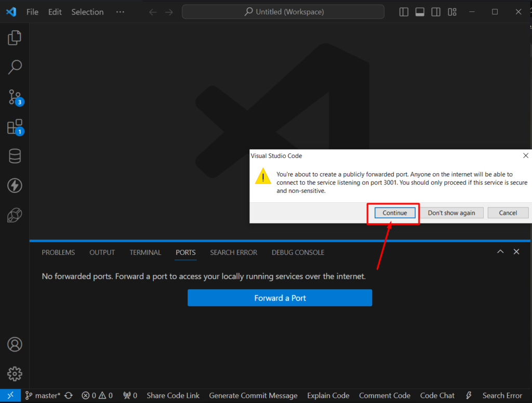532x403 pixels.
Task: Click the forwarded ports indicator showing 0
Action: pos(130,396)
